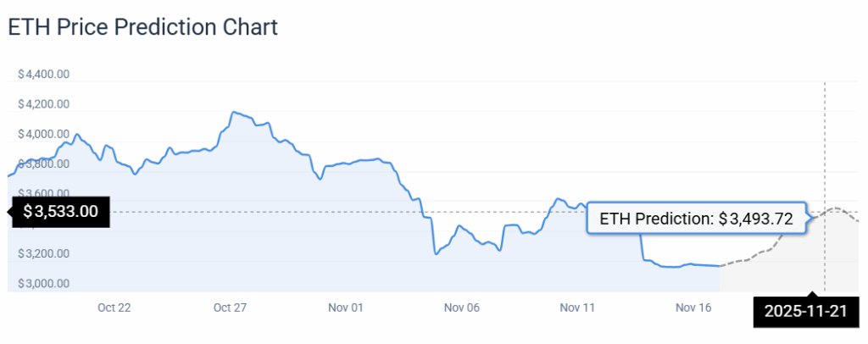The image size is (868, 344).
Task: Click the black $3,533.00 price tag
Action: point(60,212)
